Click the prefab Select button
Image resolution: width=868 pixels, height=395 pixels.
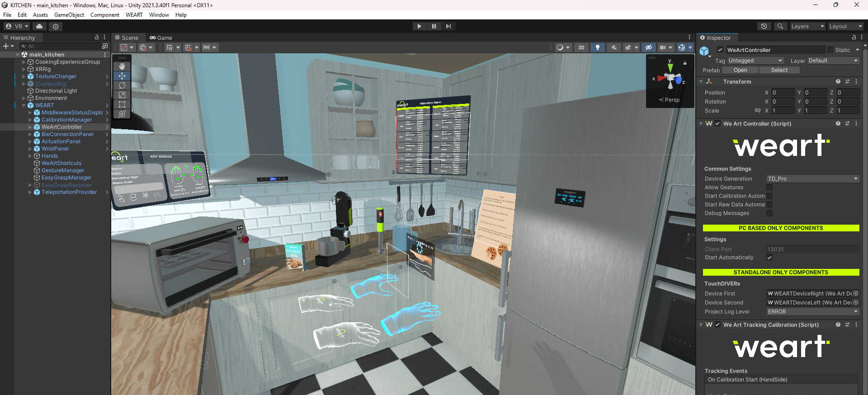[779, 70]
